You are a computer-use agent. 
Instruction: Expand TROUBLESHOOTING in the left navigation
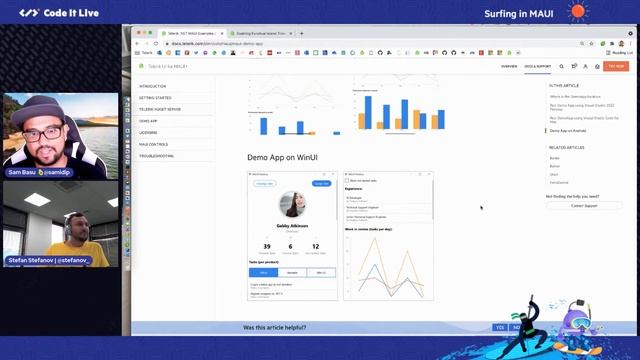click(156, 156)
